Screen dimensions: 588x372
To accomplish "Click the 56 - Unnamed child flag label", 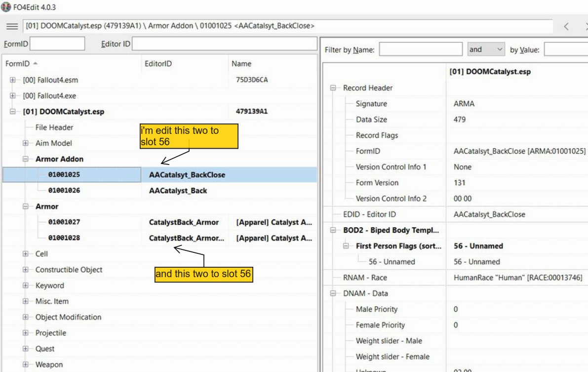I will pyautogui.click(x=392, y=262).
